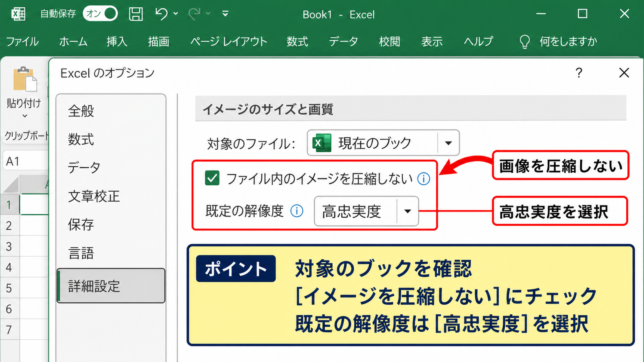The height and width of the screenshot is (362, 644).
Task: Toggle the 自動保存 AutoSave switch
Action: tap(100, 14)
